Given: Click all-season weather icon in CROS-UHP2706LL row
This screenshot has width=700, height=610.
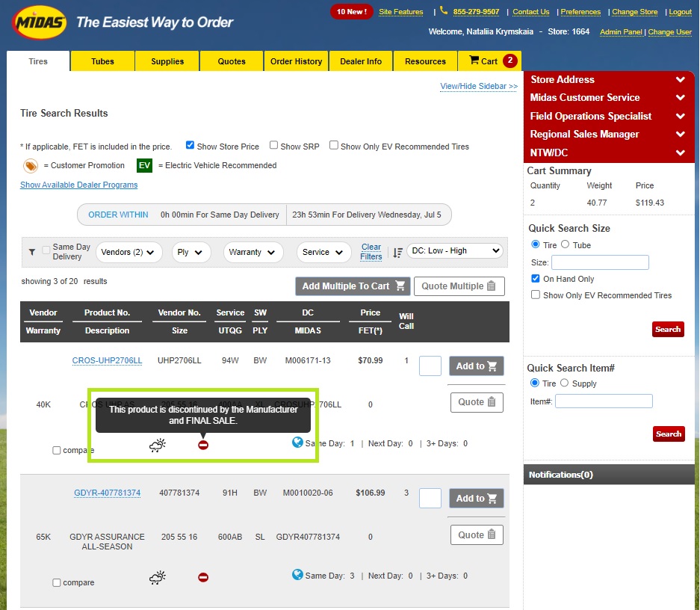Looking at the screenshot, I should [x=158, y=445].
